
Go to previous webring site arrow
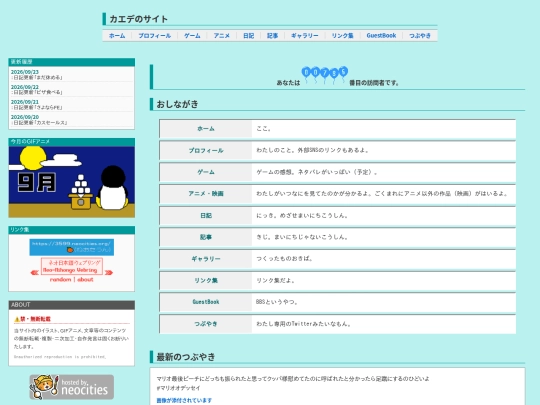(x=34, y=272)
